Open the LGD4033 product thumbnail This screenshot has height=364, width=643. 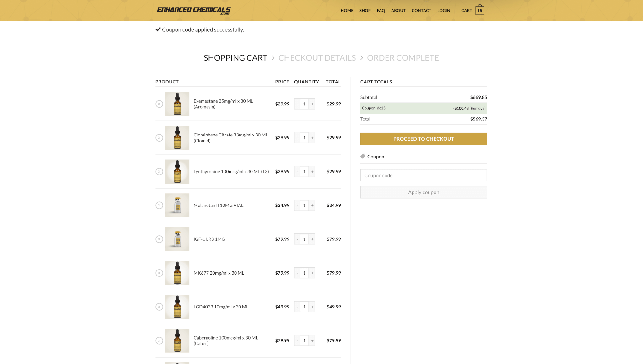pyautogui.click(x=177, y=307)
